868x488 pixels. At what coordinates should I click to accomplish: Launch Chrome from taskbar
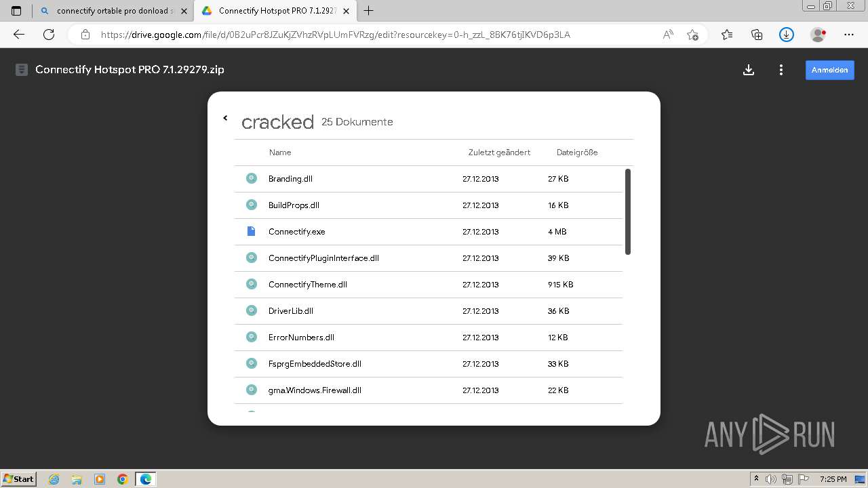(x=123, y=479)
